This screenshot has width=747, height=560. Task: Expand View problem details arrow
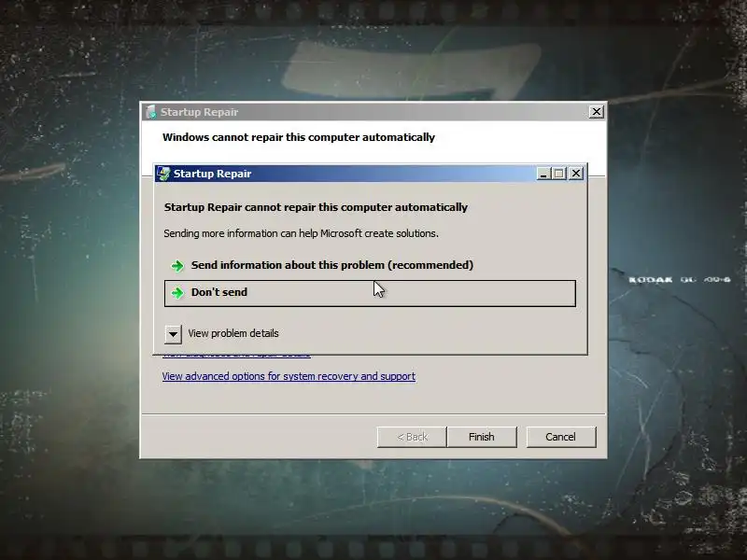click(173, 334)
